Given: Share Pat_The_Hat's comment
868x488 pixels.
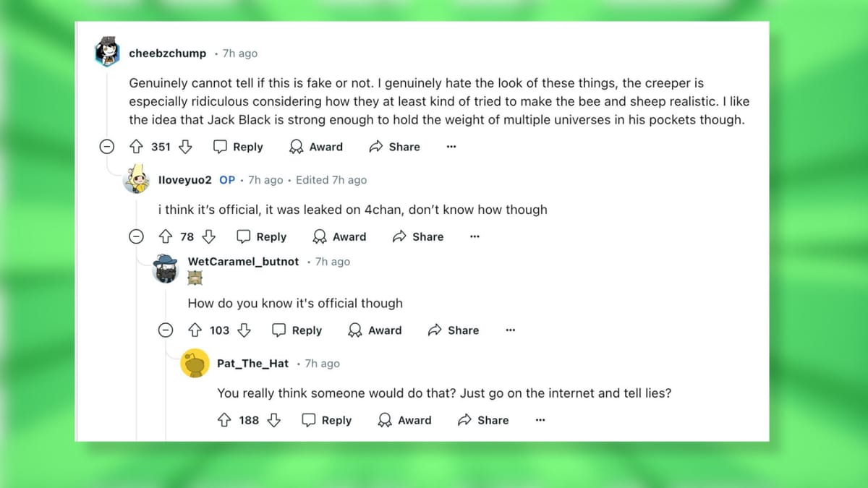Looking at the screenshot, I should [x=483, y=420].
